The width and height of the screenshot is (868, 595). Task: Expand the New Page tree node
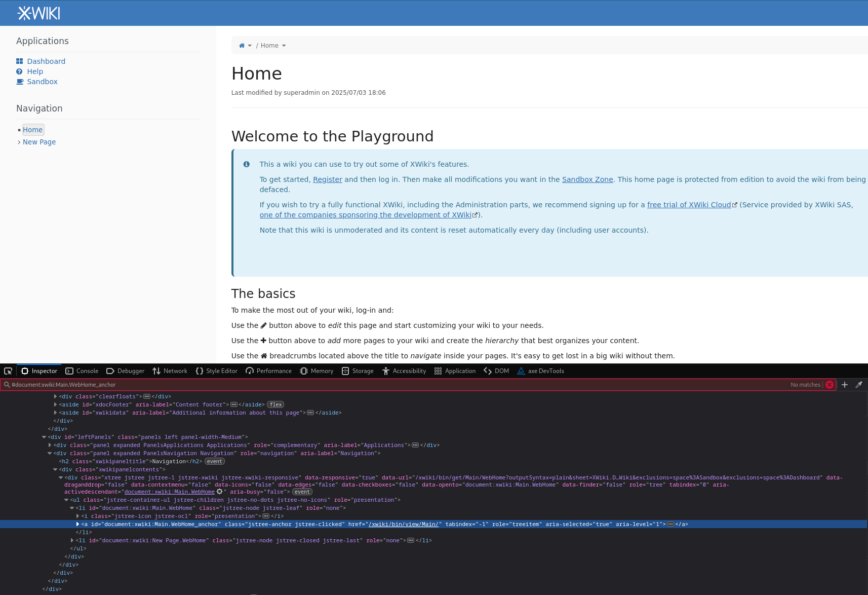coord(19,142)
